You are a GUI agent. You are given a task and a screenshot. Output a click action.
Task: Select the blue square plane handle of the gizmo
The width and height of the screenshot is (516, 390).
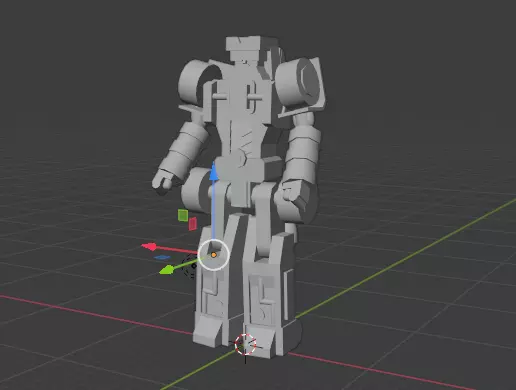tap(163, 257)
